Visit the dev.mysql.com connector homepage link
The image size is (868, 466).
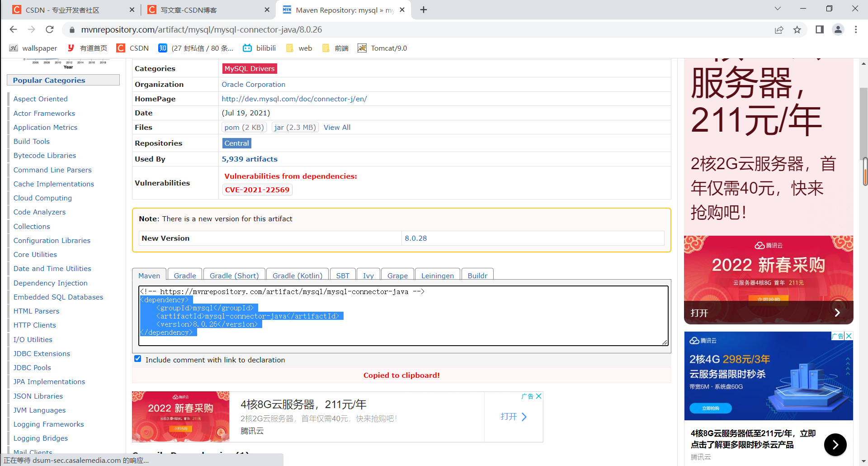[294, 99]
